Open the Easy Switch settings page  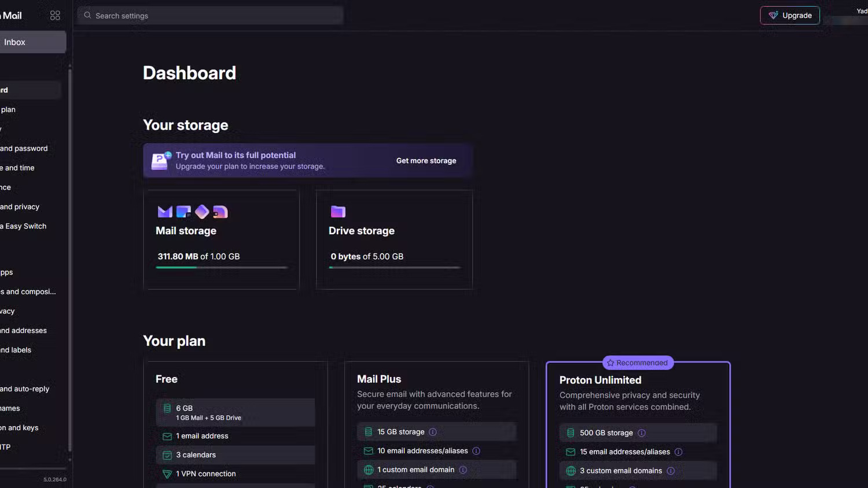25,226
